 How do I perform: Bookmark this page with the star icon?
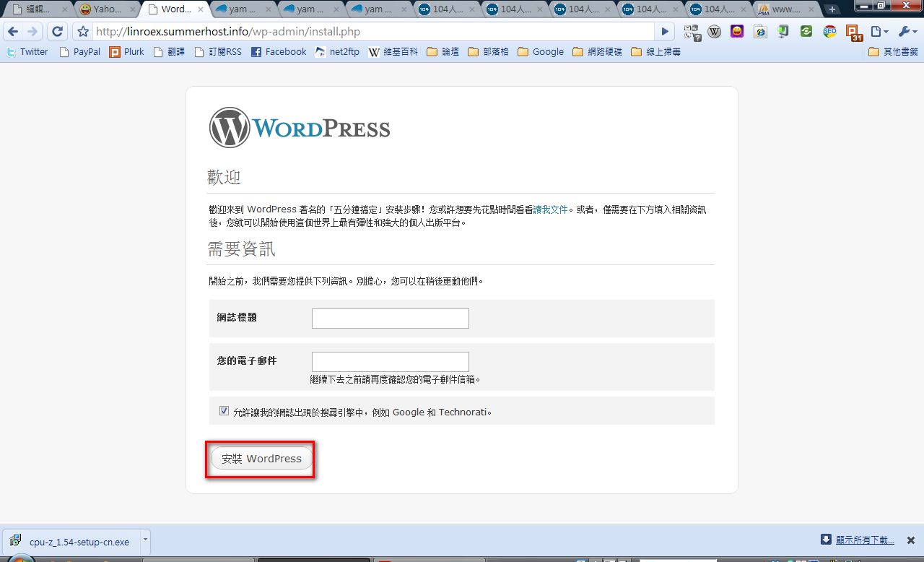(83, 32)
